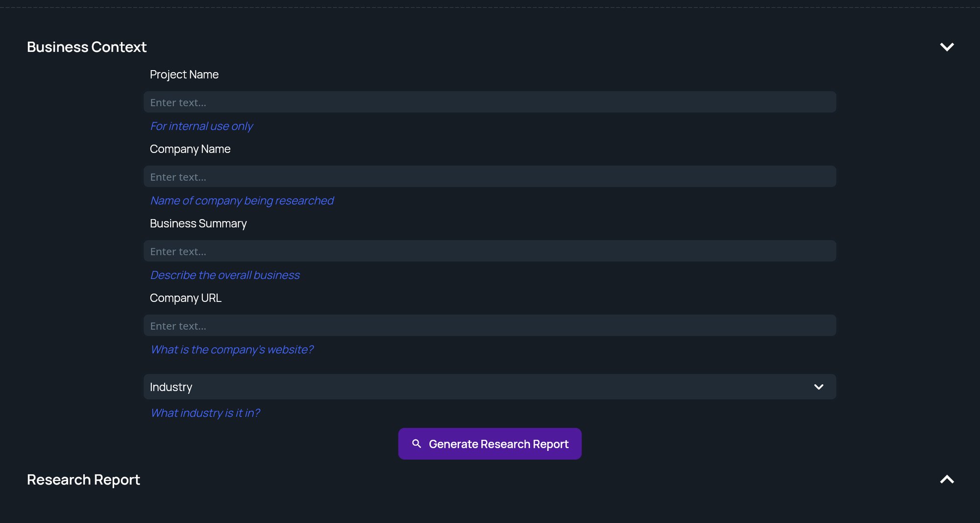Click the Generate Research Report button

point(490,444)
